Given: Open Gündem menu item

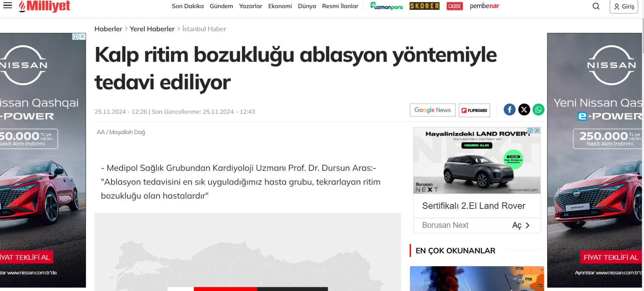Looking at the screenshot, I should 221,6.
